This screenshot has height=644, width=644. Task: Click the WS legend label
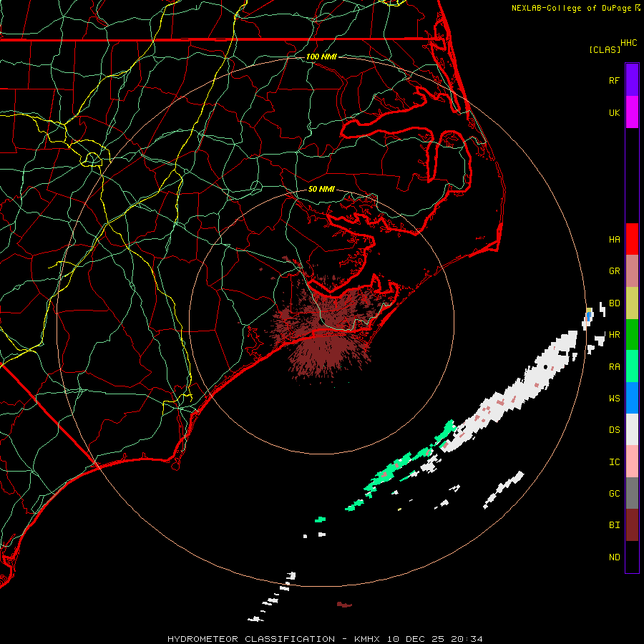tap(614, 398)
